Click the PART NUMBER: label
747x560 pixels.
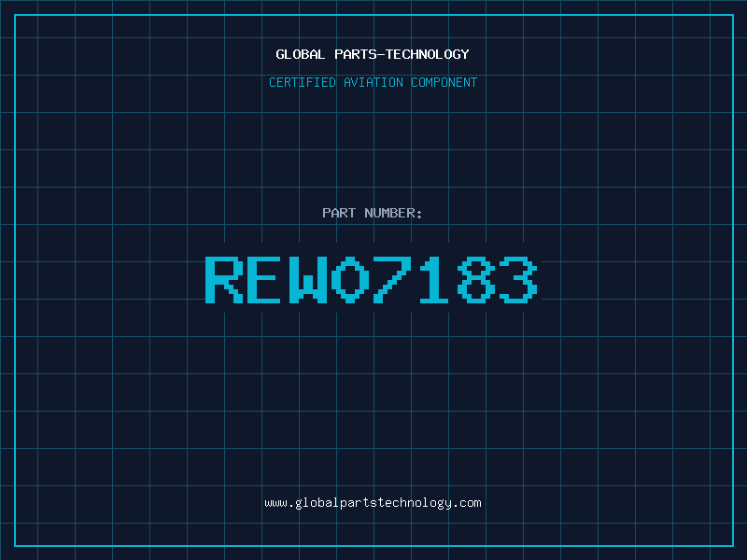[373, 213]
